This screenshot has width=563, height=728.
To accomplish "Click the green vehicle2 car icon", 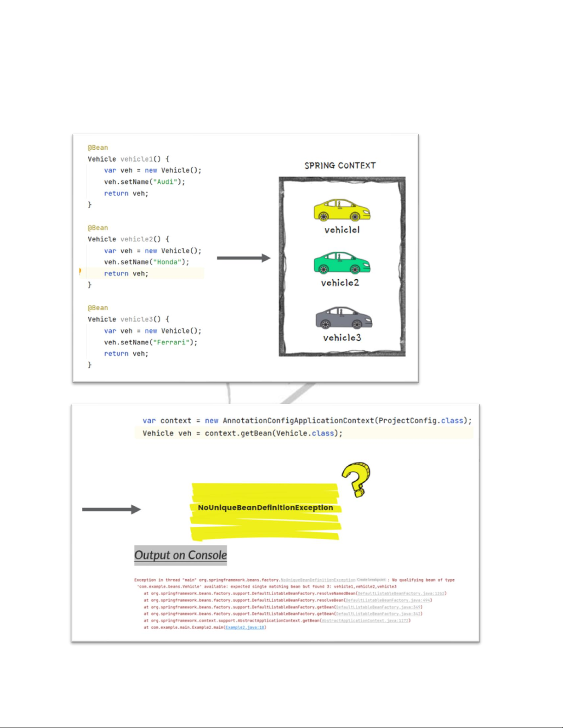I will pos(342,263).
